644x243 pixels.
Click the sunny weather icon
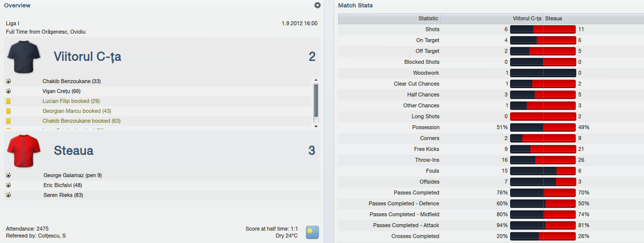coord(312,232)
